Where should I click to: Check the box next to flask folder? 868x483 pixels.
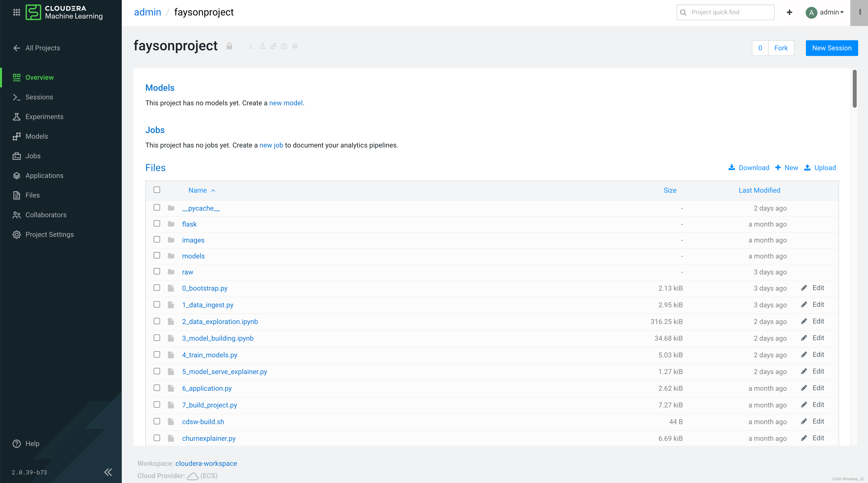157,224
